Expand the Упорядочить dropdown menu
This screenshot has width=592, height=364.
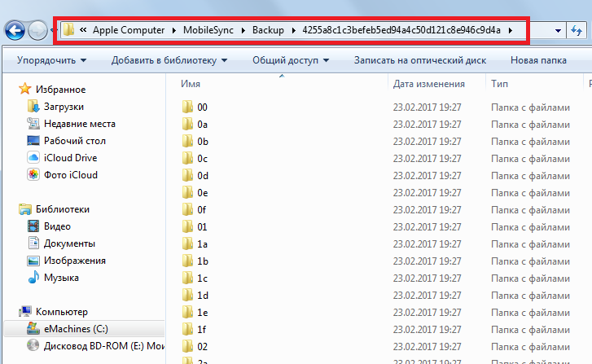click(52, 60)
